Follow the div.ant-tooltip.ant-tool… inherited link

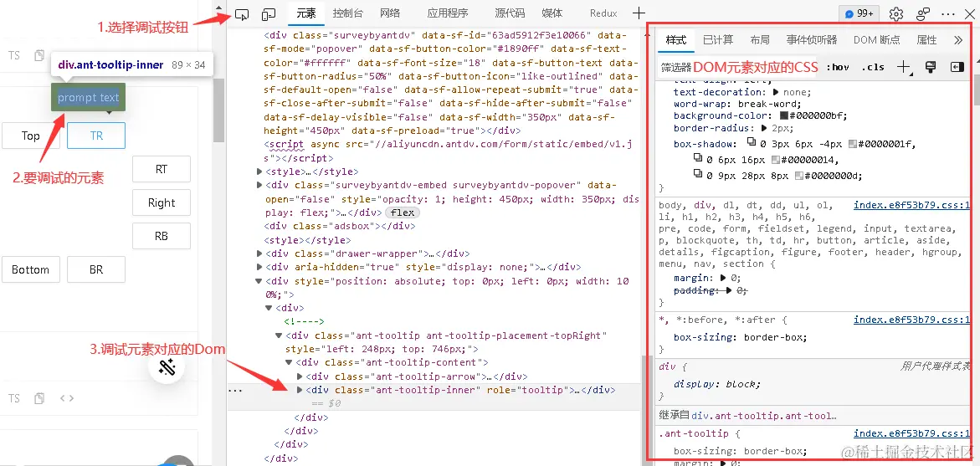(764, 416)
